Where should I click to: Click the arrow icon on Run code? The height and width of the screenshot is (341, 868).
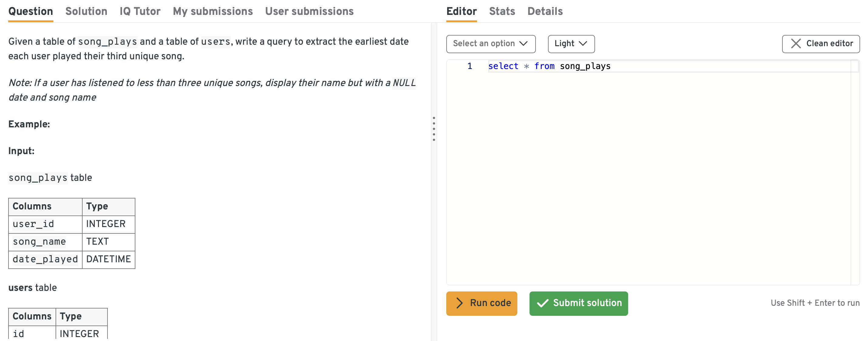point(459,303)
